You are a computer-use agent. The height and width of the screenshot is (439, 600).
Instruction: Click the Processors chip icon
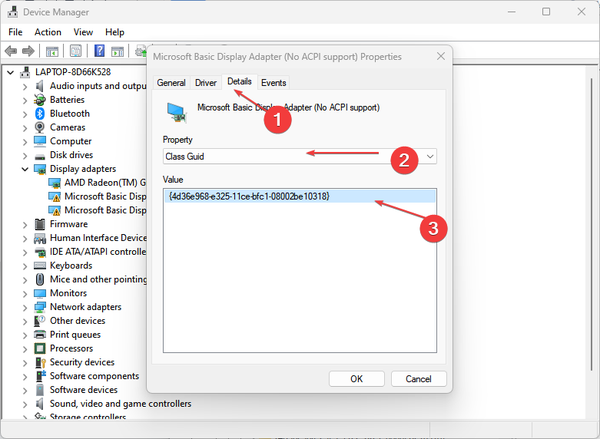40,348
